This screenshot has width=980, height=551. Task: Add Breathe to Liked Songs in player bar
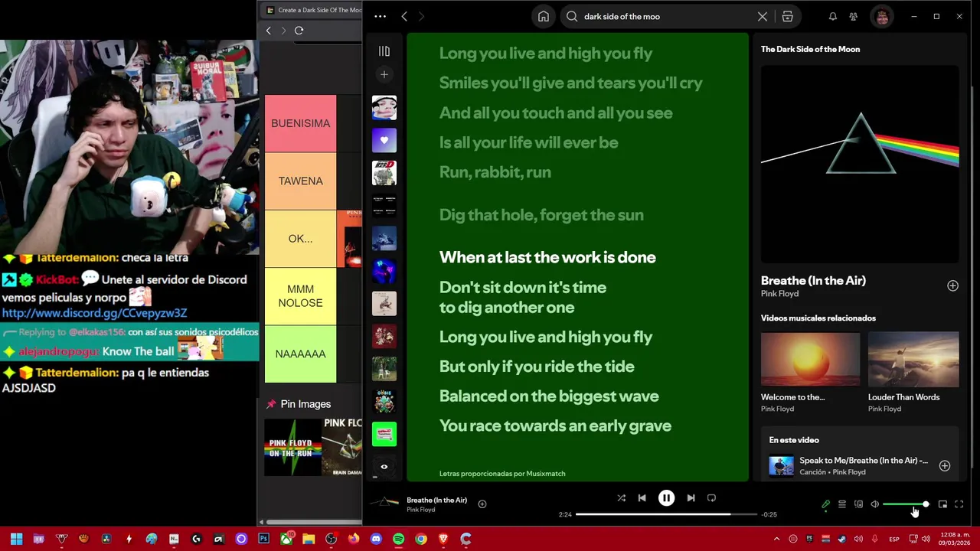point(482,504)
